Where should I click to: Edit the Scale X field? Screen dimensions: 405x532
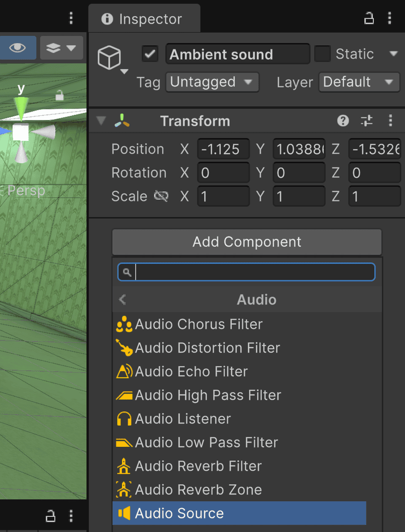224,196
